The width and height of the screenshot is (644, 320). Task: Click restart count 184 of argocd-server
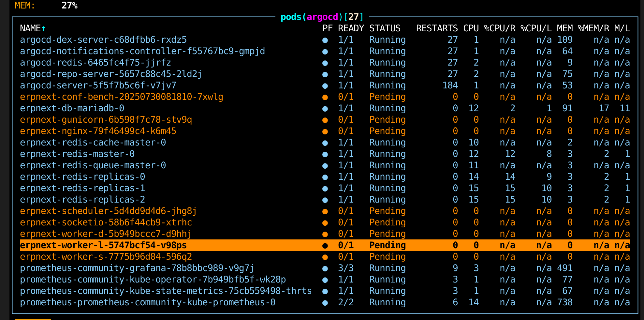tap(450, 85)
